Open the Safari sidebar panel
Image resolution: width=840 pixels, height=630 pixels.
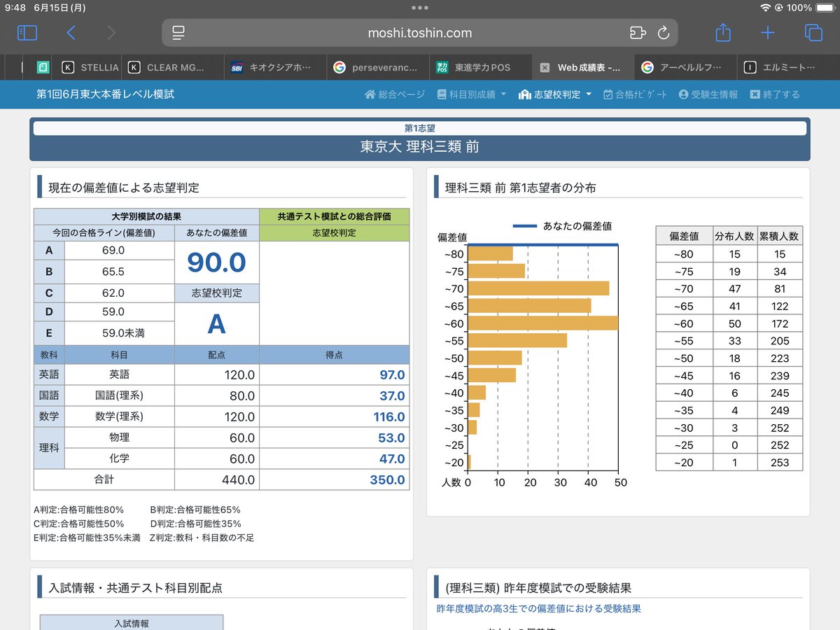(27, 33)
